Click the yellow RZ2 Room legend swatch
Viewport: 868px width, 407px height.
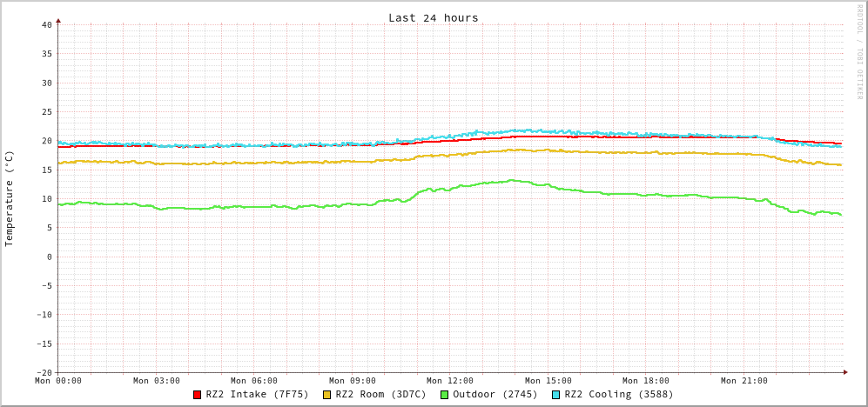(327, 395)
